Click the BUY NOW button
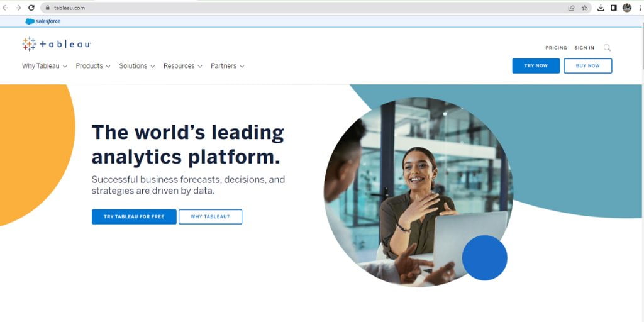The height and width of the screenshot is (322, 644). (x=588, y=65)
